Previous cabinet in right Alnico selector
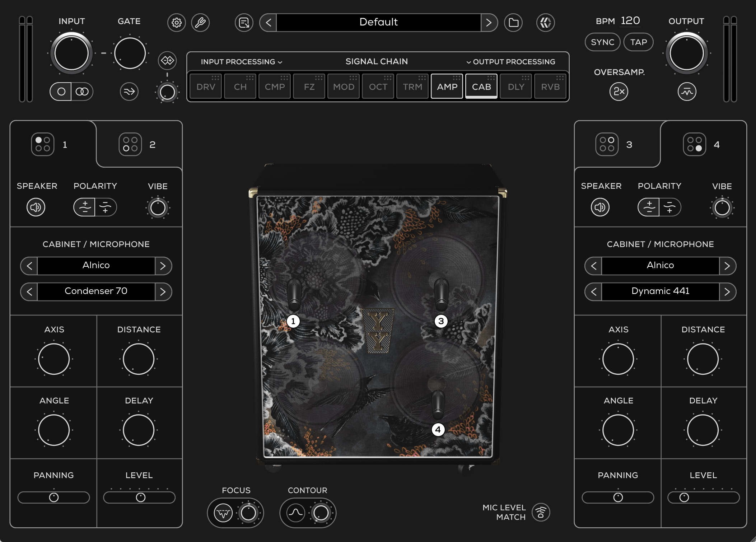The height and width of the screenshot is (542, 756). 593,266
